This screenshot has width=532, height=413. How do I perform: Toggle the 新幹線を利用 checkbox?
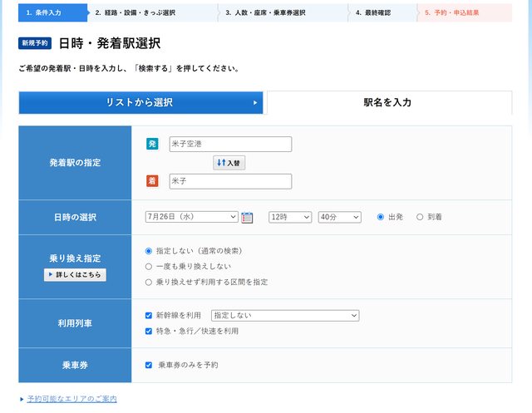[x=149, y=316]
